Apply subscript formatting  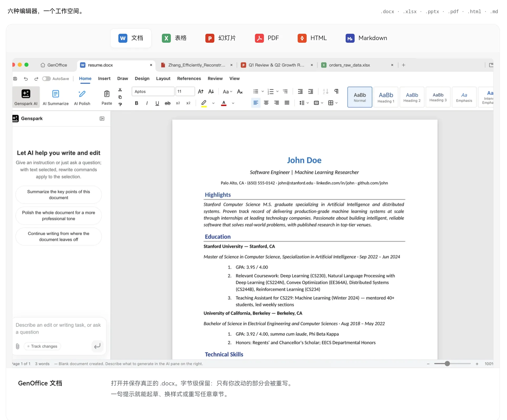[x=178, y=103]
